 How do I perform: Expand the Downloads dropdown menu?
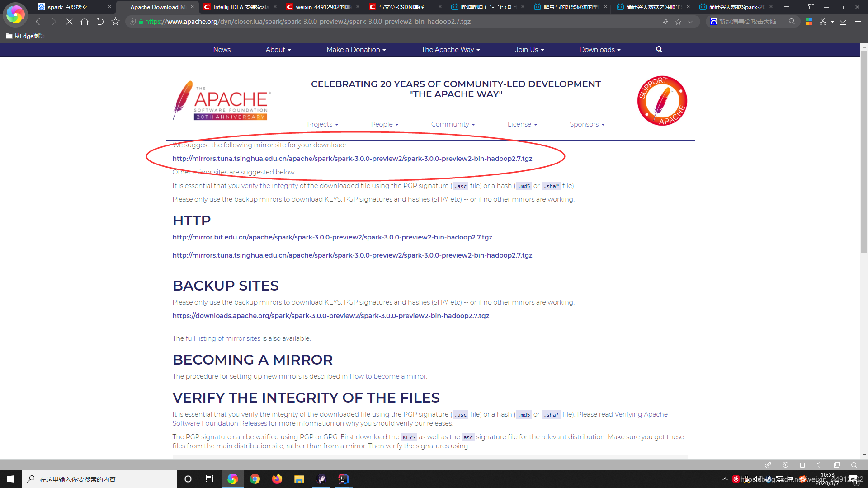tap(600, 50)
